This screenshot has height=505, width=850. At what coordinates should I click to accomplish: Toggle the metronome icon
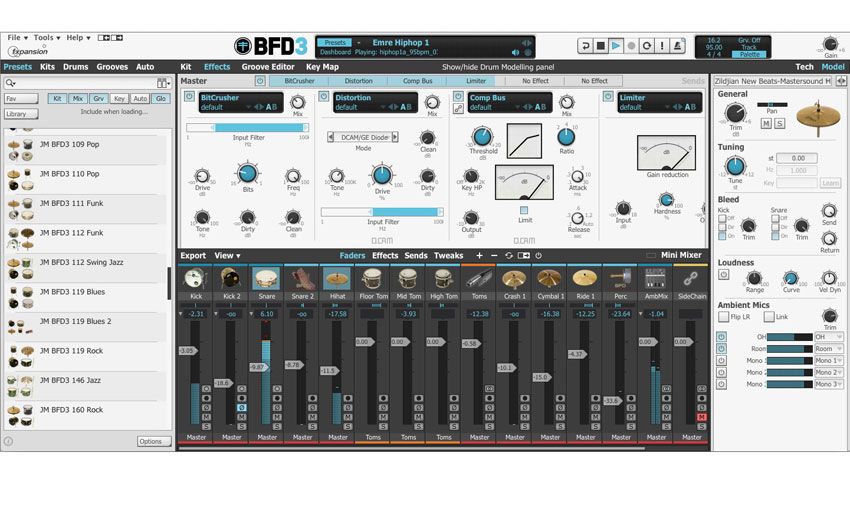pyautogui.click(x=678, y=46)
